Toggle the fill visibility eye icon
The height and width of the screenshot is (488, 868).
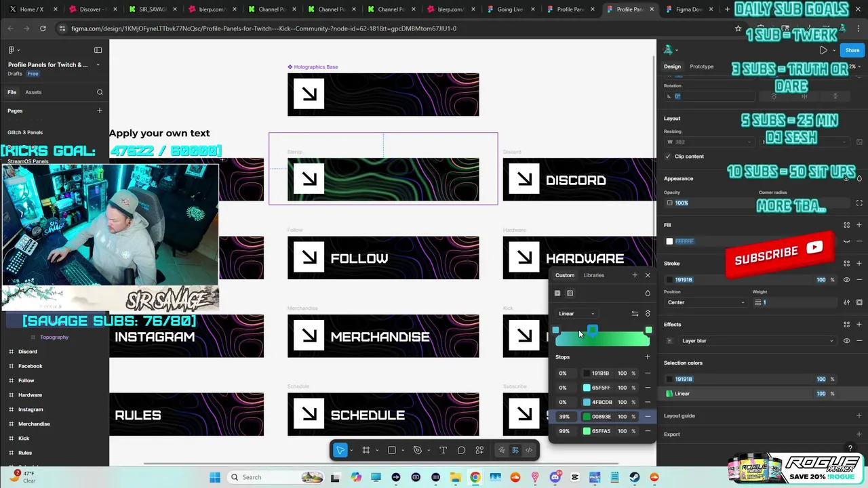(x=846, y=241)
